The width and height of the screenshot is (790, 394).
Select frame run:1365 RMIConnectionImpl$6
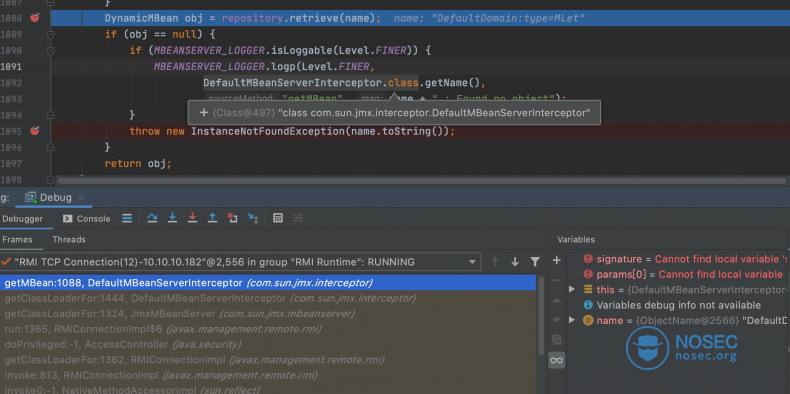pyautogui.click(x=268, y=329)
